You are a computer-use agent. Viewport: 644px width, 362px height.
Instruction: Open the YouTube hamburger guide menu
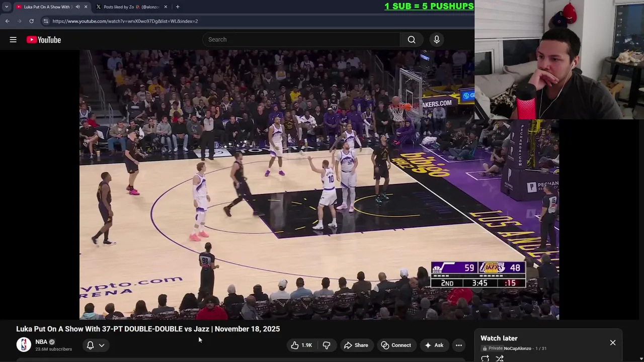(x=13, y=40)
